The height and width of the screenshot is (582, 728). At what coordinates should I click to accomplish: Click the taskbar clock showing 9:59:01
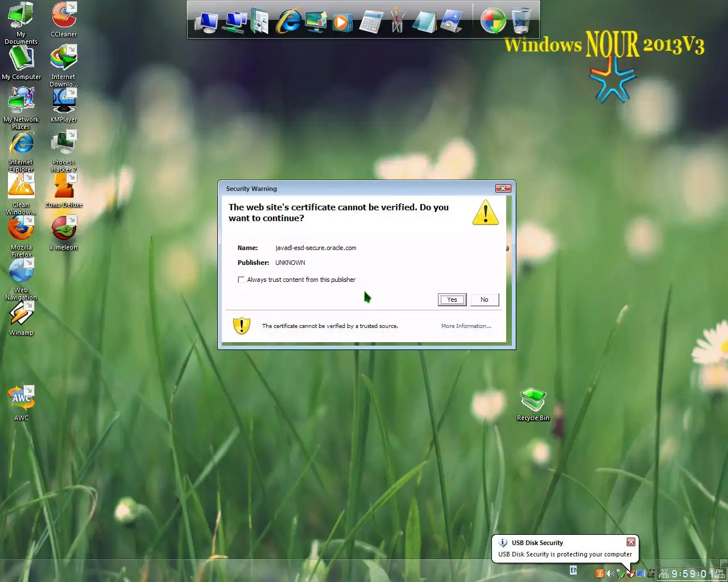click(x=692, y=574)
